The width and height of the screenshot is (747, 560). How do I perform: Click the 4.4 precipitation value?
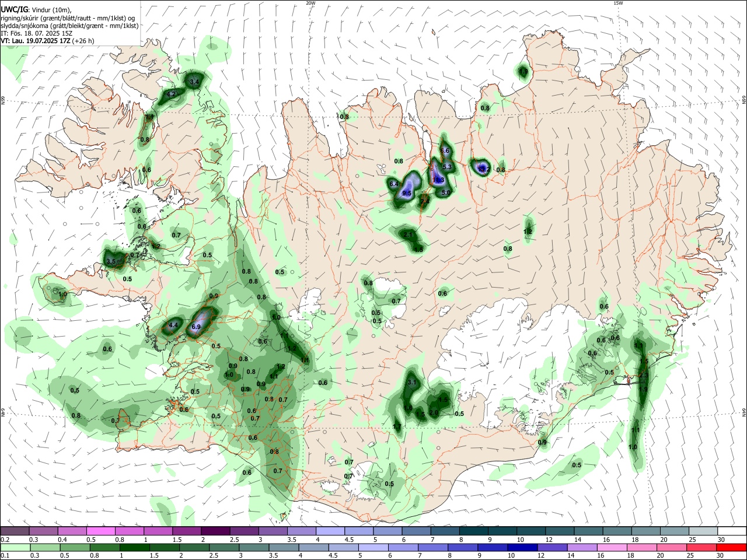click(173, 325)
